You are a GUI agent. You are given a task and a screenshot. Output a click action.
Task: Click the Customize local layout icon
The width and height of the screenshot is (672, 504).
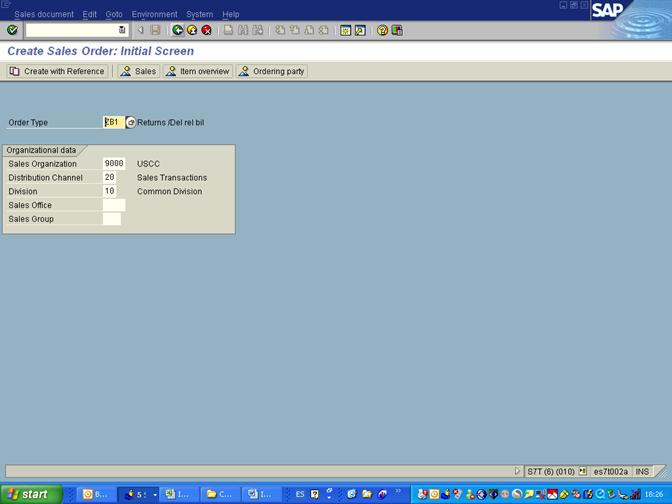tap(397, 30)
